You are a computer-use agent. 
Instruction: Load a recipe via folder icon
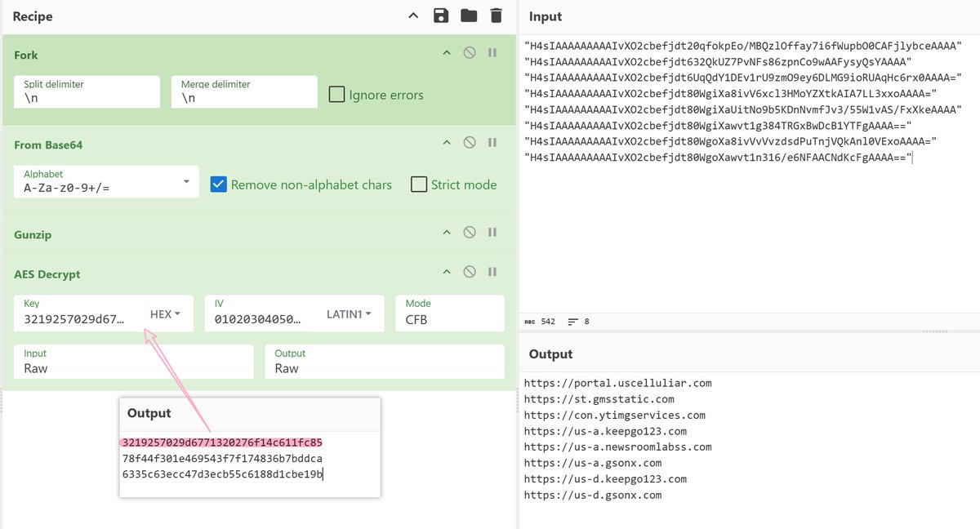tap(468, 16)
